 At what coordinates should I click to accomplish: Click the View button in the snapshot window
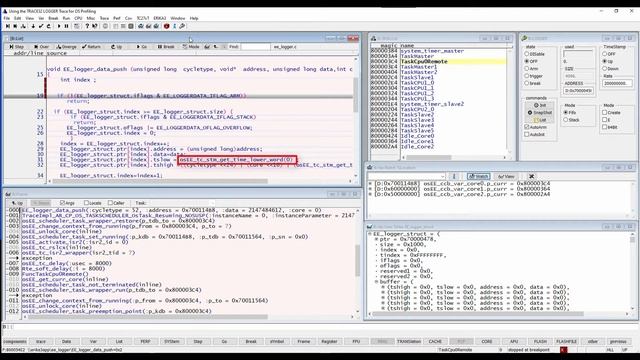point(506,176)
